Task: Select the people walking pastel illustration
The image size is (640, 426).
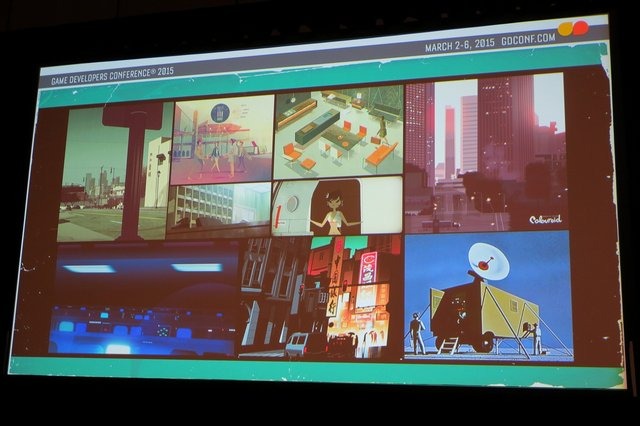Action: [223, 139]
